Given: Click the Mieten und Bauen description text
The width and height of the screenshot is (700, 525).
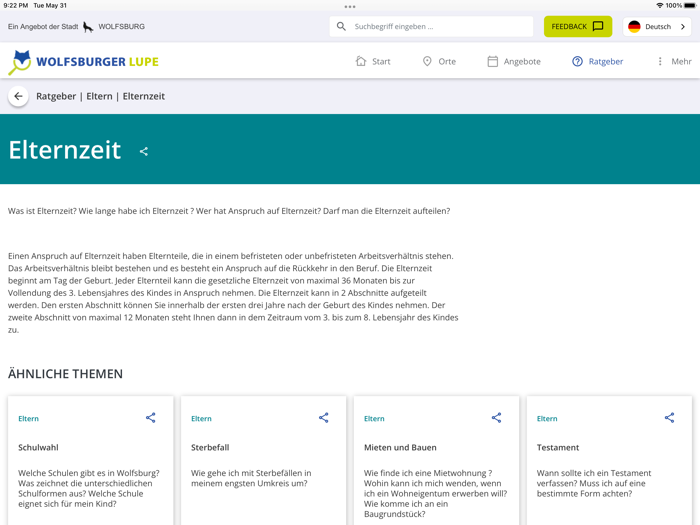Looking at the screenshot, I should click(435, 493).
